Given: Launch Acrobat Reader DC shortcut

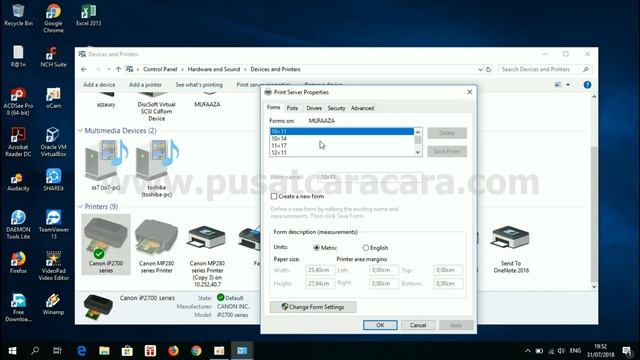Looking at the screenshot, I should [18, 142].
